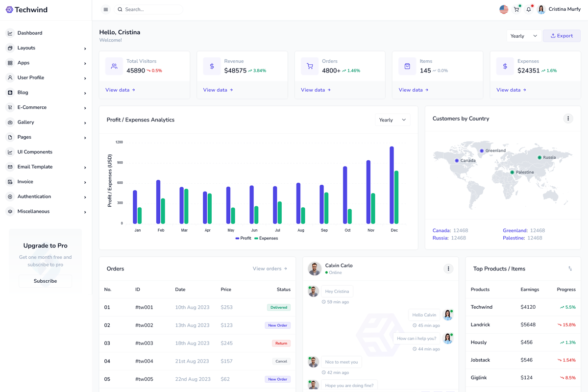Image resolution: width=588 pixels, height=392 pixels.
Task: Click the Subscribe button
Action: coord(45,281)
